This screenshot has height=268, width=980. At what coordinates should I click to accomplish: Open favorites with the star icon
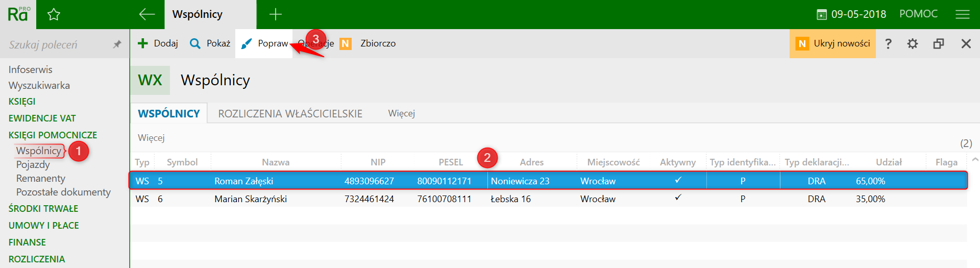pos(54,14)
